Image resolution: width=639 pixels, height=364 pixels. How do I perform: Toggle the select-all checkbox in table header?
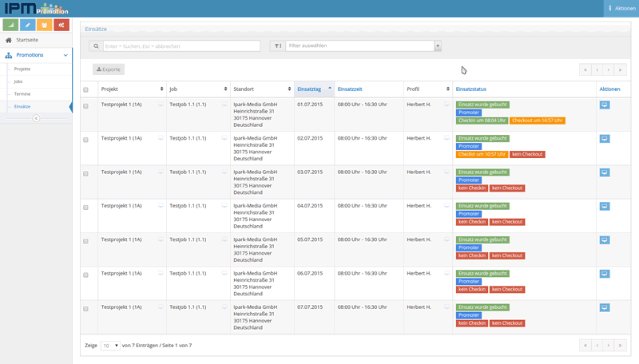pos(86,89)
